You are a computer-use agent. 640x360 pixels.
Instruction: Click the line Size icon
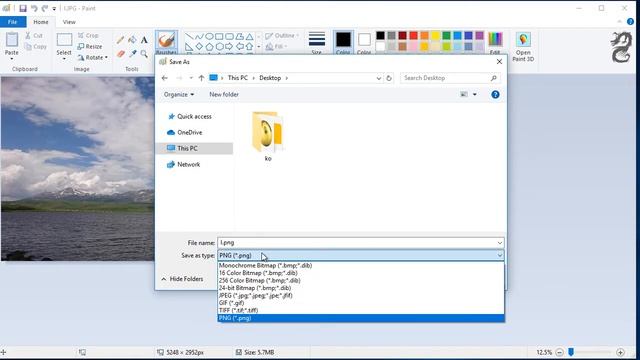pyautogui.click(x=317, y=40)
